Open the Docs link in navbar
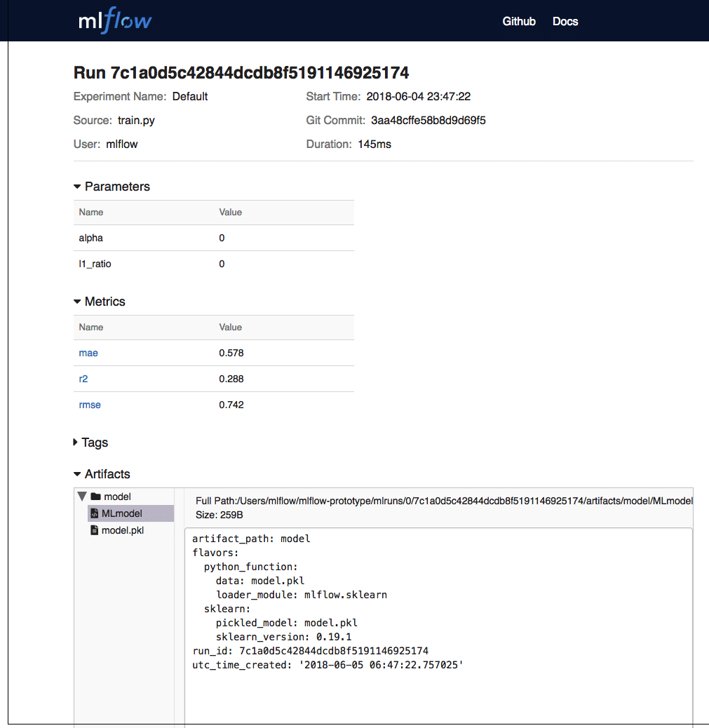 565,21
